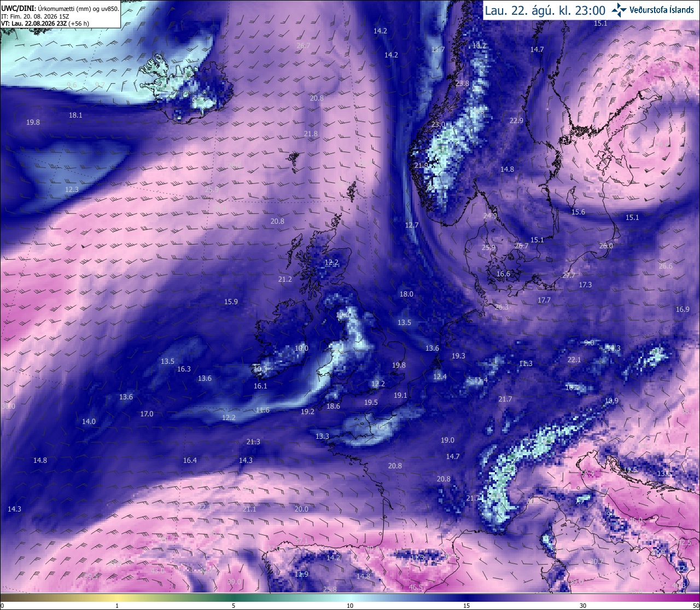Click the IT initial time line in info box
The width and height of the screenshot is (700, 610).
point(35,16)
